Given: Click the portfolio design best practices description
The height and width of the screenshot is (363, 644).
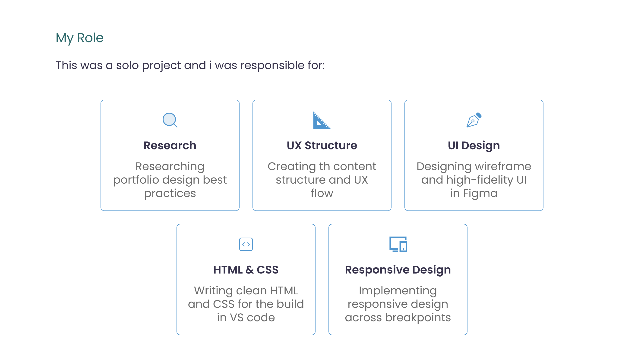Looking at the screenshot, I should [170, 180].
